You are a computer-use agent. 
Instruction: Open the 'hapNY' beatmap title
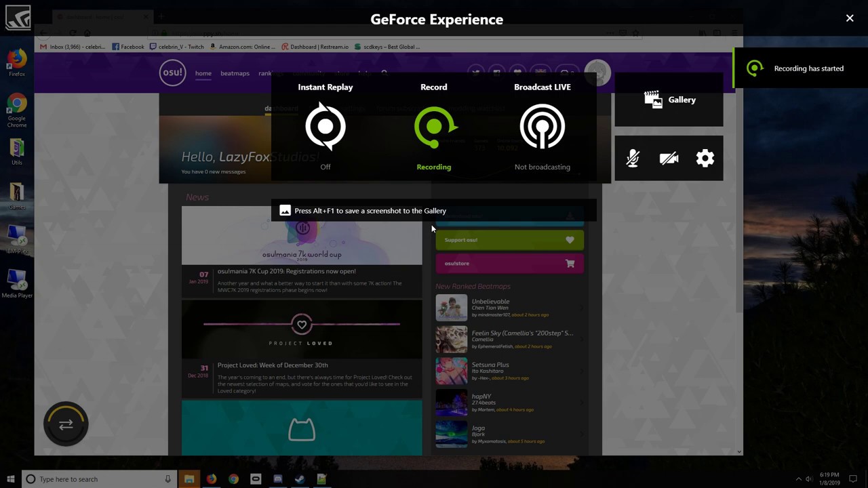click(481, 396)
